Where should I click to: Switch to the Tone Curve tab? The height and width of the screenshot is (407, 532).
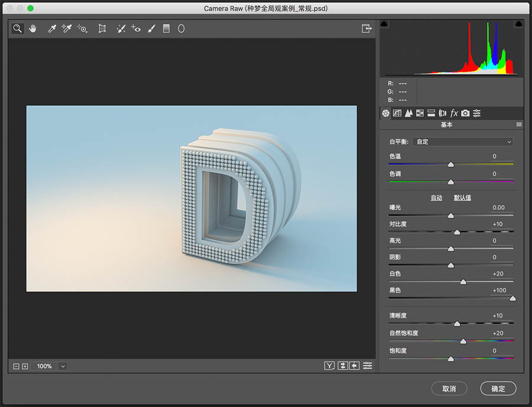397,113
